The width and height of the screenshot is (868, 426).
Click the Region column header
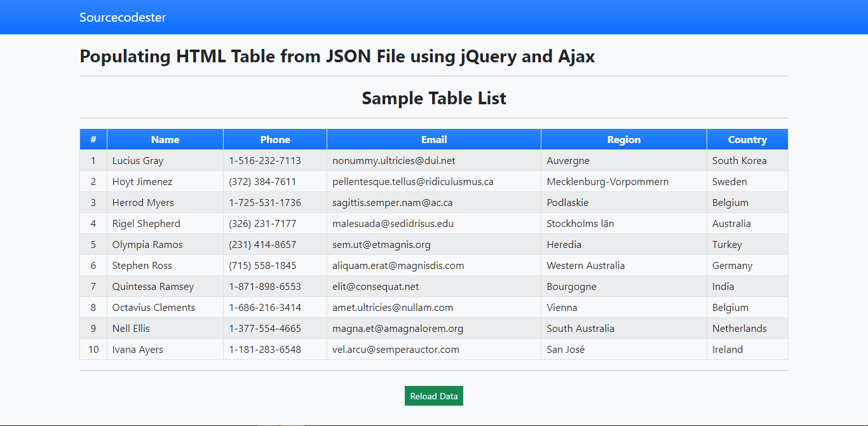(x=623, y=139)
